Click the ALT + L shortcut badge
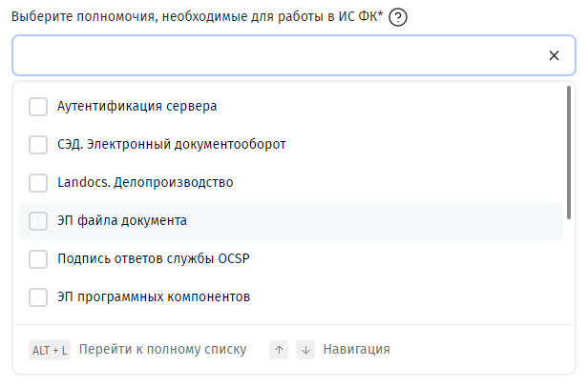Screen dimensions: 588x388 pyautogui.click(x=50, y=350)
